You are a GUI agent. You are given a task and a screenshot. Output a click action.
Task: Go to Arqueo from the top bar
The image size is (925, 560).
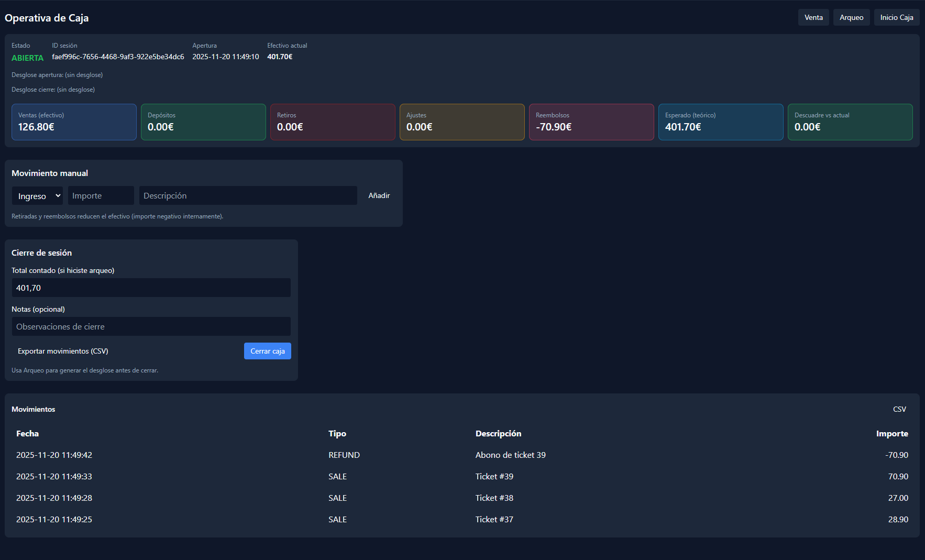(x=851, y=17)
